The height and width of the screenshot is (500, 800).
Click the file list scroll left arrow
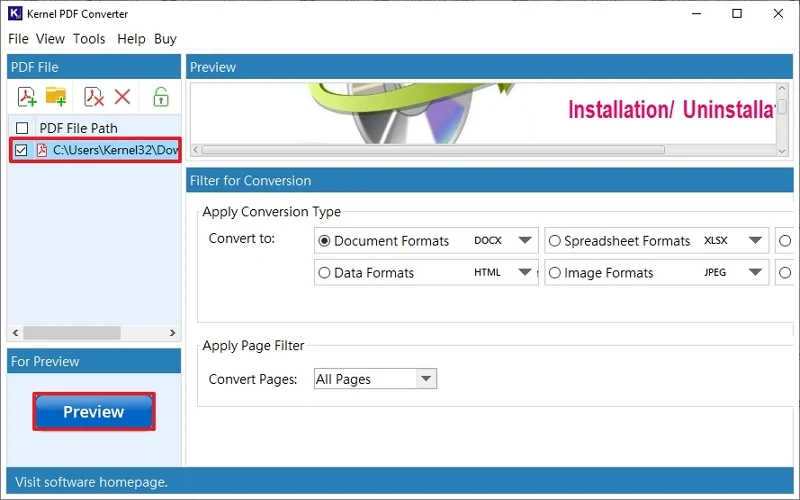click(x=15, y=333)
